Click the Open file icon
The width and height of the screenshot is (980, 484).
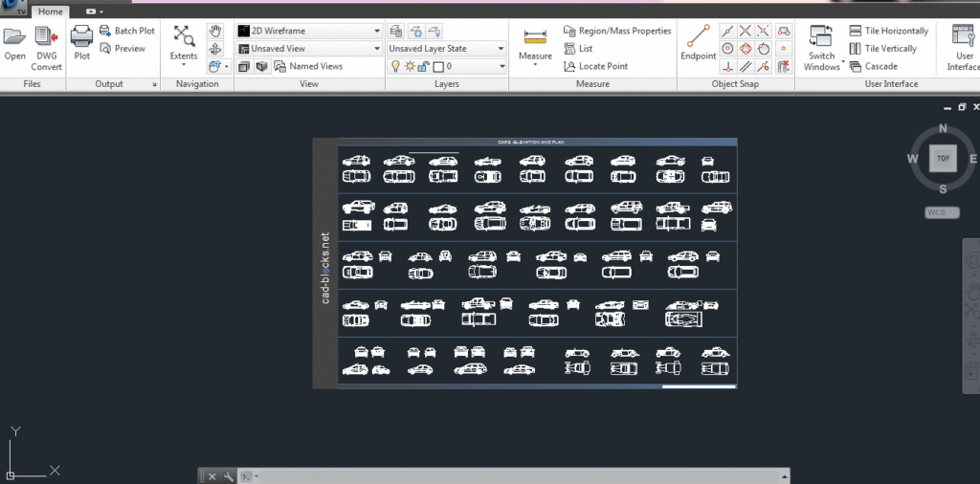[x=14, y=37]
